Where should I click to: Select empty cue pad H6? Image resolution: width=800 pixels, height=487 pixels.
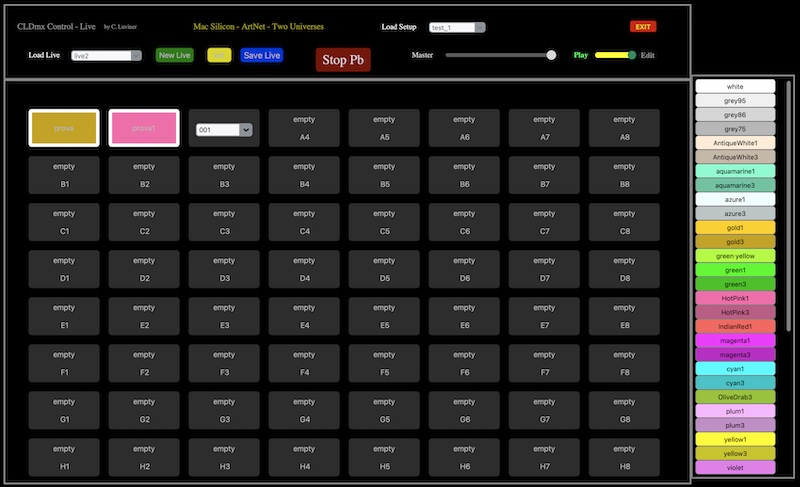pos(464,457)
